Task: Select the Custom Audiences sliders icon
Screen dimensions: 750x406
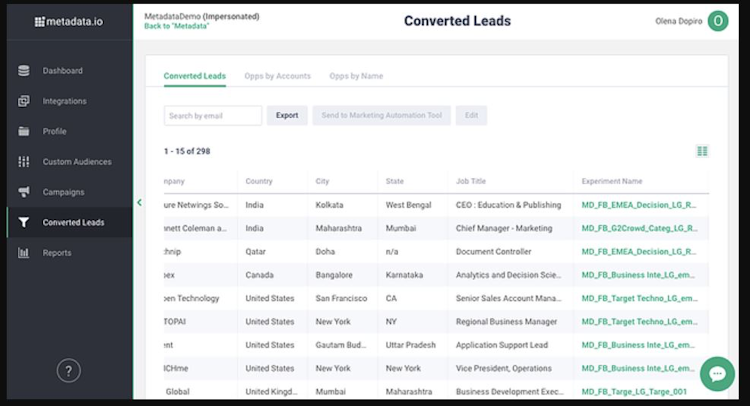Action: tap(24, 162)
